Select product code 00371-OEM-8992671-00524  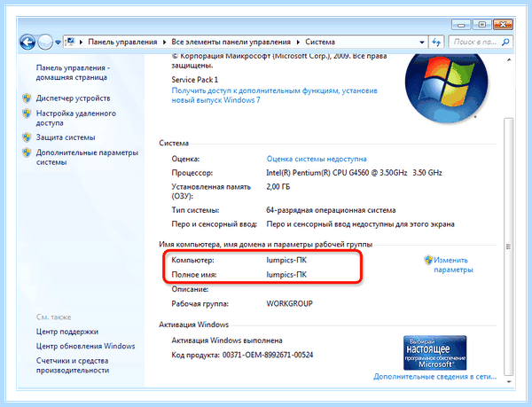click(x=268, y=355)
